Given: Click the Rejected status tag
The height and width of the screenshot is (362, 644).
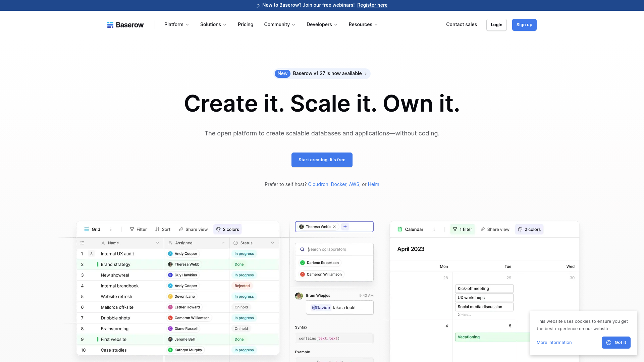Looking at the screenshot, I should (242, 286).
